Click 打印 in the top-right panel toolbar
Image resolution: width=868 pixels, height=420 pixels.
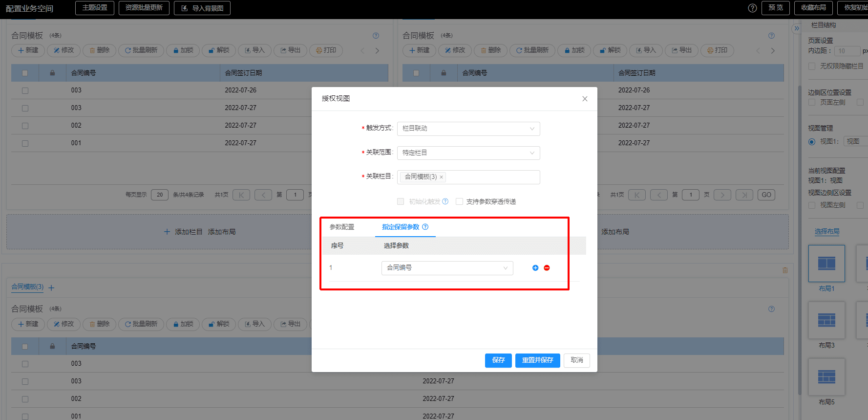click(718, 50)
